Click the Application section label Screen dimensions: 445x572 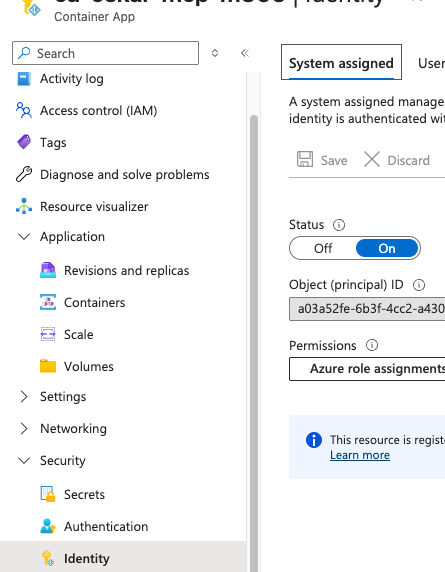[x=72, y=237]
